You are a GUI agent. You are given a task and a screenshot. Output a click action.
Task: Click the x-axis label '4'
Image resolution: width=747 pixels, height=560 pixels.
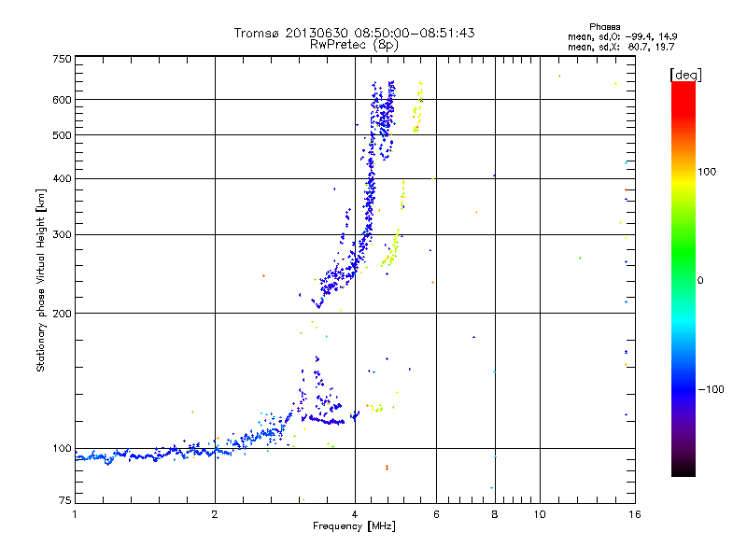(x=355, y=514)
